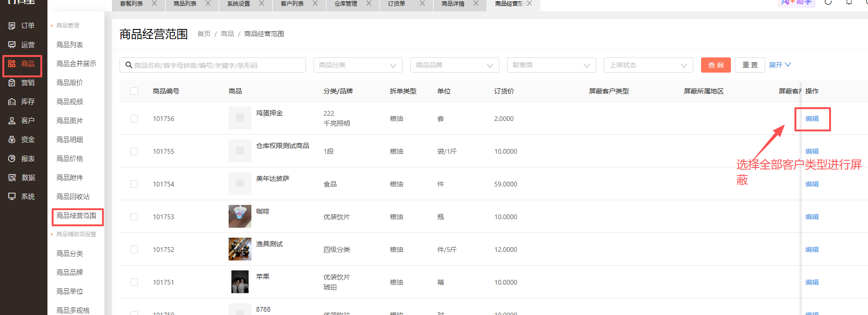Click 编辑 for 美年达披萨 row
Screen dimensions: 868x315
point(812,184)
